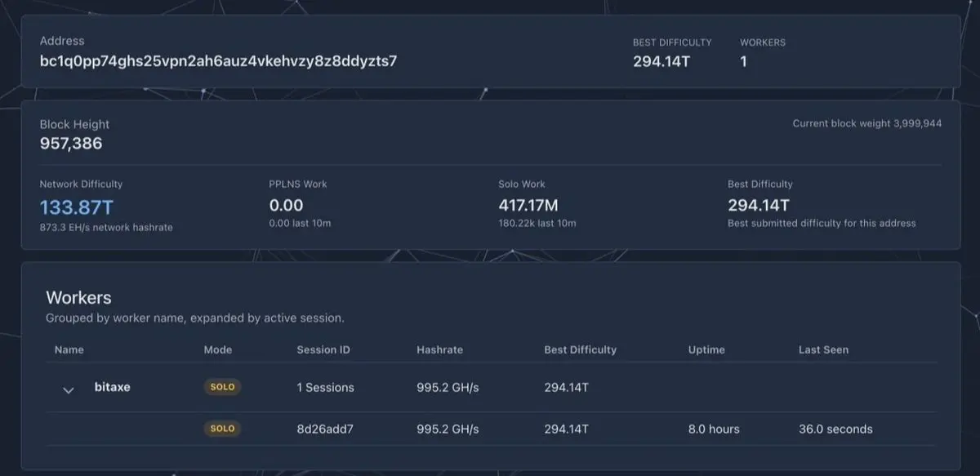This screenshot has height=476, width=980.
Task: Select the top BEST DIFFICULTY value 294.14T
Action: tap(661, 61)
